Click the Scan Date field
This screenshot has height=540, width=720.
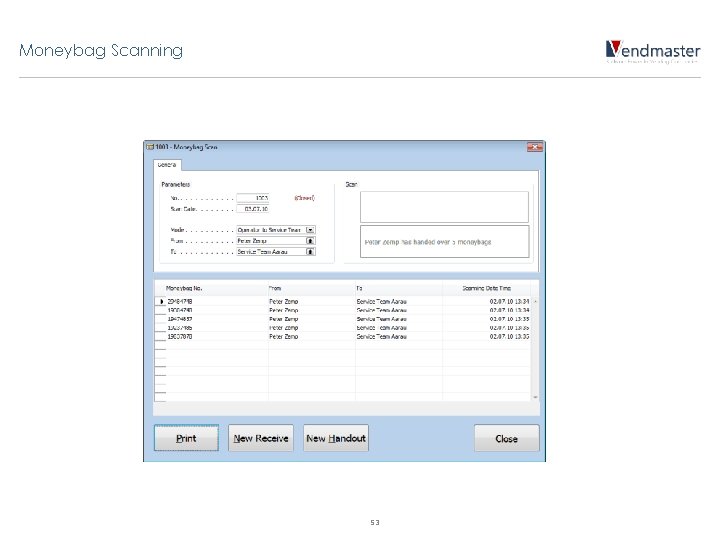coord(253,209)
